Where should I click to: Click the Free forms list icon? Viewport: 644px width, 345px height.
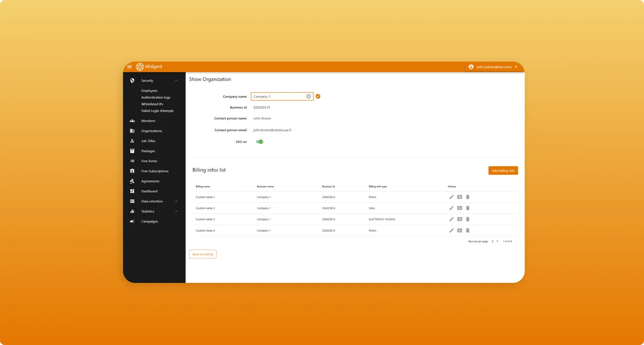click(132, 161)
